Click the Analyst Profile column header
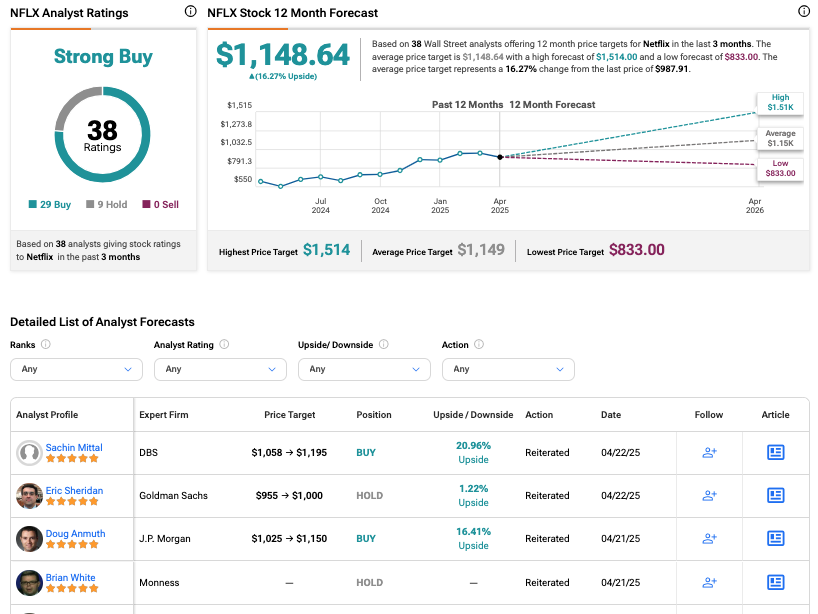Image resolution: width=818 pixels, height=614 pixels. [47, 415]
